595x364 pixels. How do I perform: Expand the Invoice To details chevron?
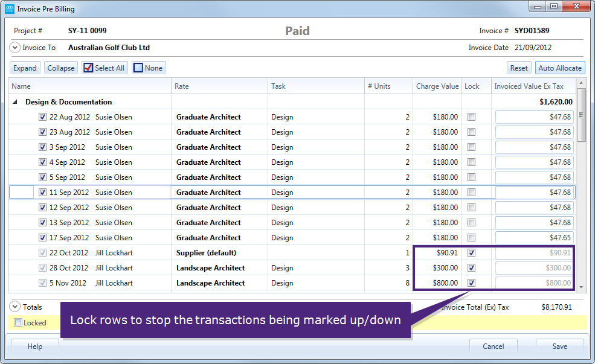pos(15,48)
